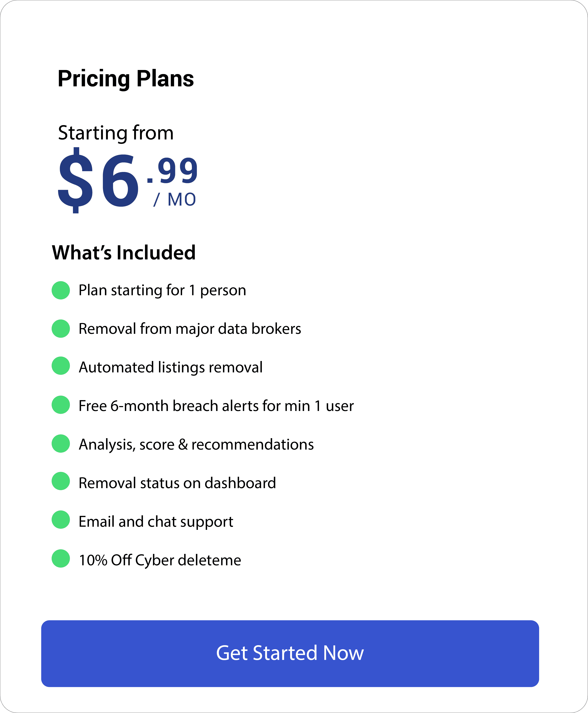Image resolution: width=588 pixels, height=713 pixels.
Task: Click green bullet beside Plan starting for 1 person
Action: click(x=61, y=290)
